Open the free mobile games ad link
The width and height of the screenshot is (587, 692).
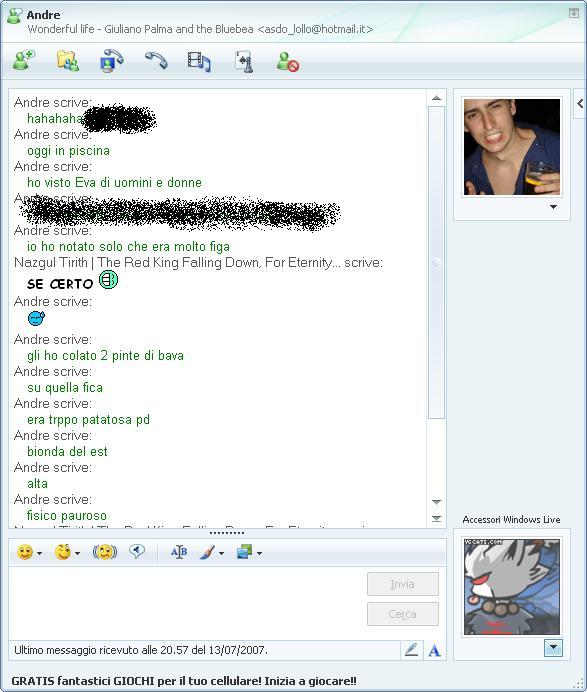184,681
